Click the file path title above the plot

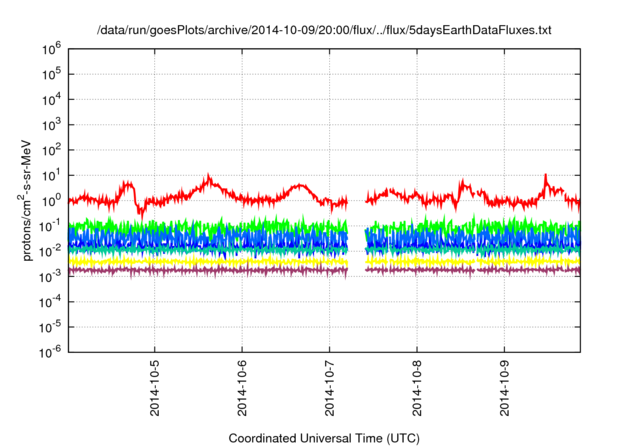tap(324, 30)
